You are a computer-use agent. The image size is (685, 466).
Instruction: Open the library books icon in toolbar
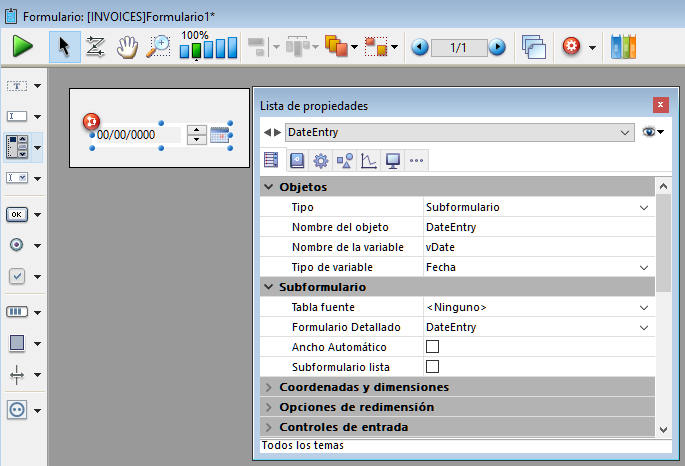coord(623,46)
